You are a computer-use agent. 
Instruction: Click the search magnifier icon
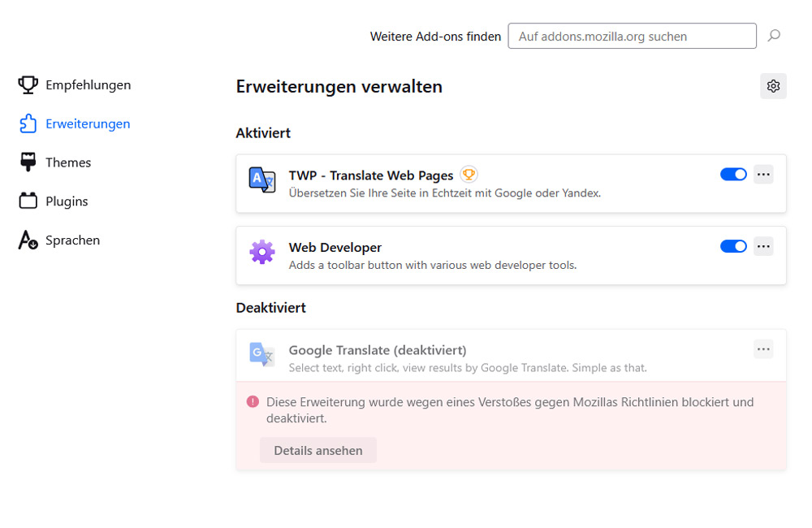[x=773, y=36]
